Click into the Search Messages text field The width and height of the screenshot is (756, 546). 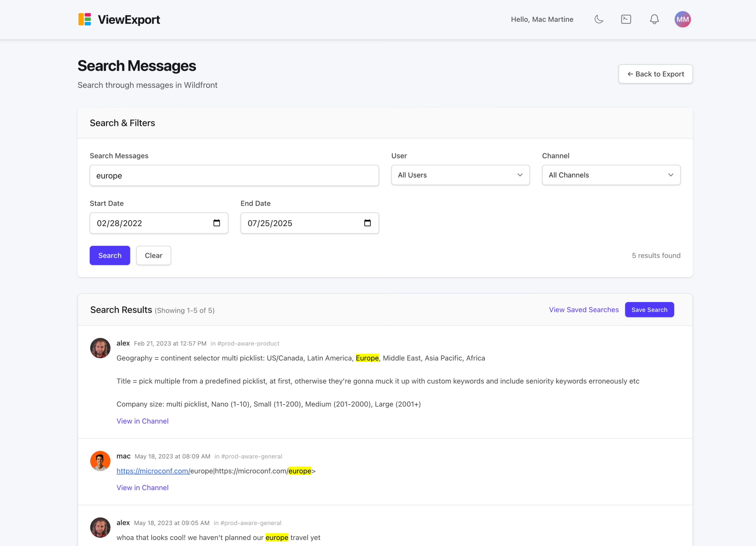point(234,176)
